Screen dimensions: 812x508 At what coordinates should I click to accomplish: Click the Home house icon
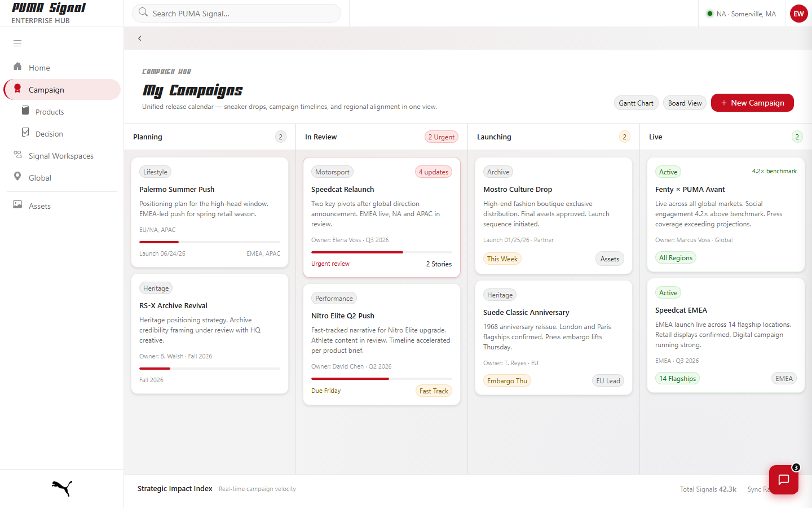17,67
